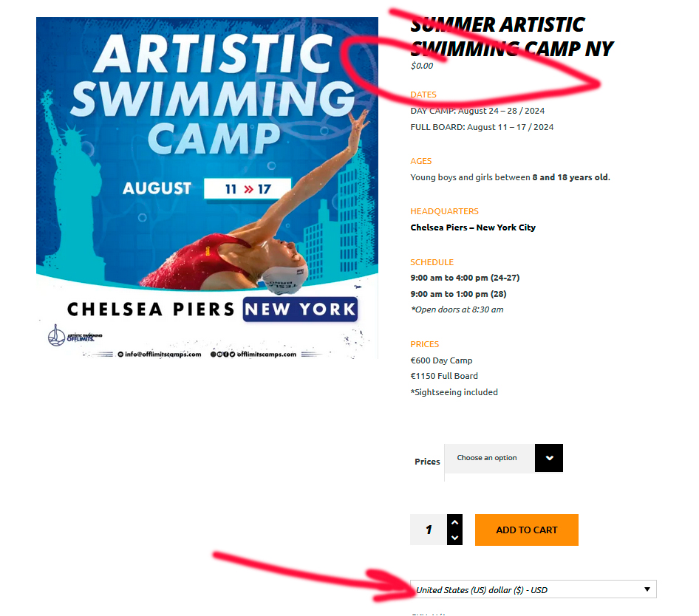Click the social media icons near offlimitscamps.com
Screen dimensions: 699x616
click(x=222, y=355)
